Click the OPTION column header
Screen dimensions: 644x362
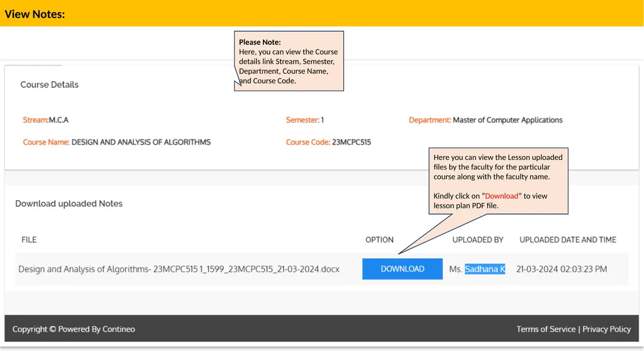[x=379, y=240]
